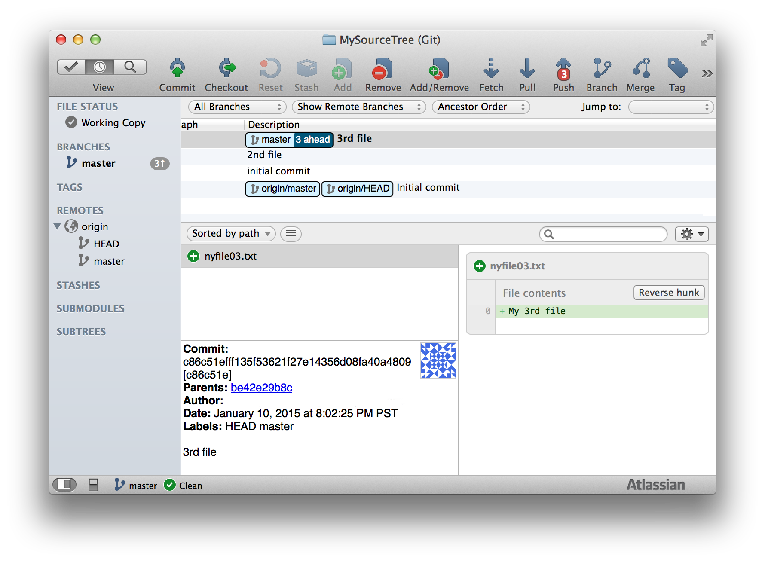Push the 3 commits using Push icon
The height and width of the screenshot is (562, 765).
(564, 75)
